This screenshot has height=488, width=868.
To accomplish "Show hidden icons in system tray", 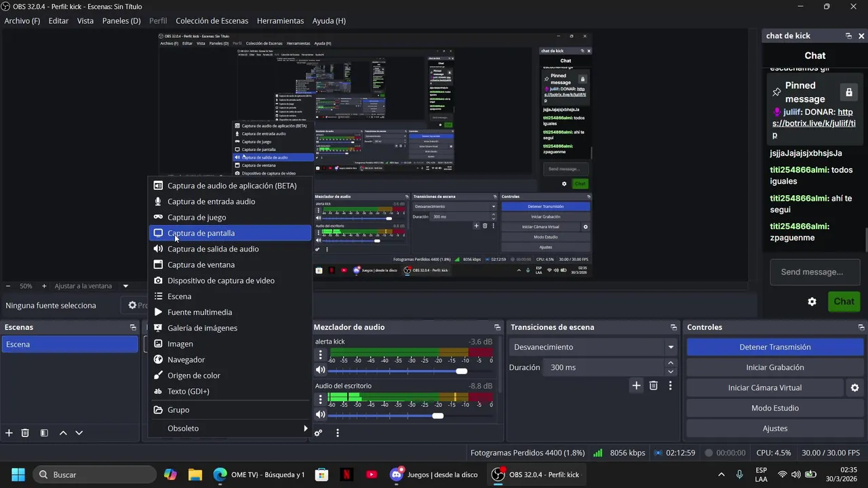I will [x=721, y=474].
